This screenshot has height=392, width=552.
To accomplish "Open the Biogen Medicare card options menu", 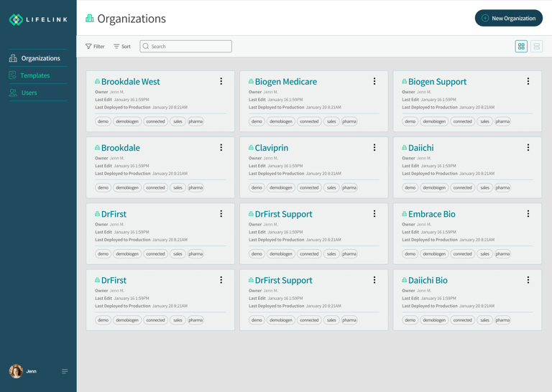I will [374, 81].
